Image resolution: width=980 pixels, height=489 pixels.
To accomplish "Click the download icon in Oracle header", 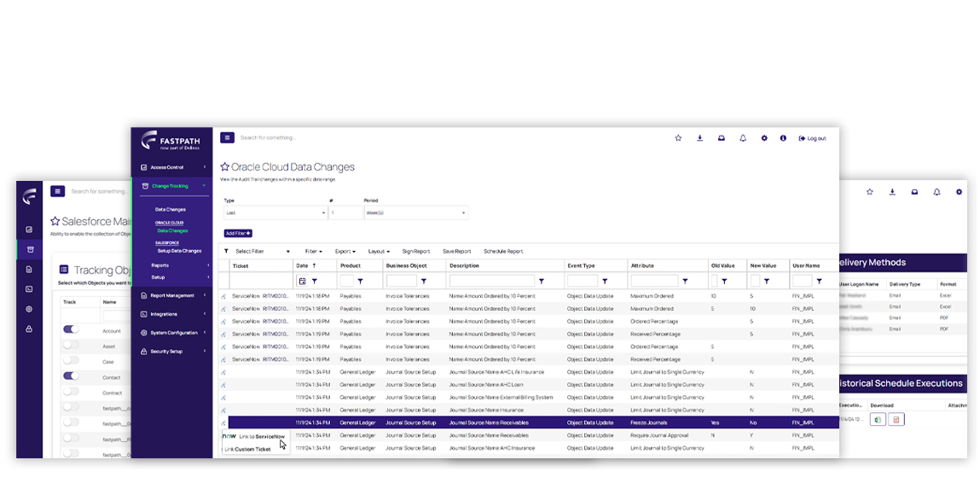I will (x=700, y=138).
